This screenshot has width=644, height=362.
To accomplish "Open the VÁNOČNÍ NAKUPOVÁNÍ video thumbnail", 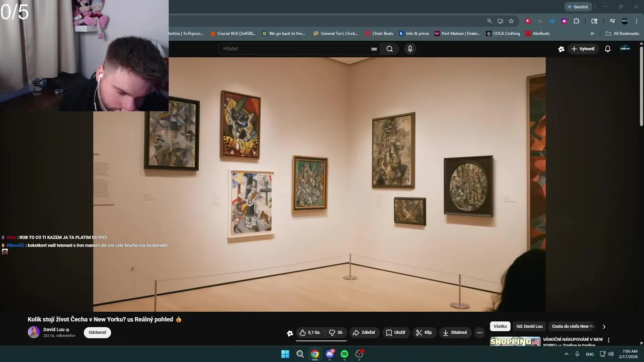I will [x=515, y=341].
